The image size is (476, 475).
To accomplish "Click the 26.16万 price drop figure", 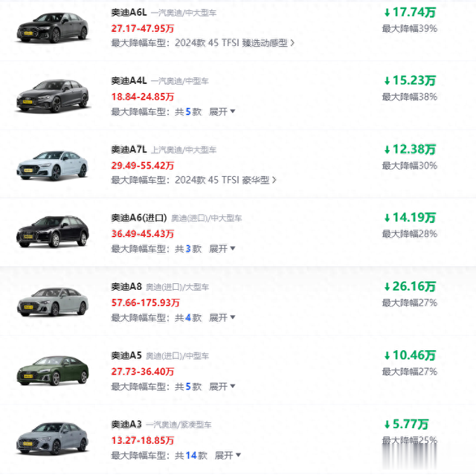I will coord(410,286).
